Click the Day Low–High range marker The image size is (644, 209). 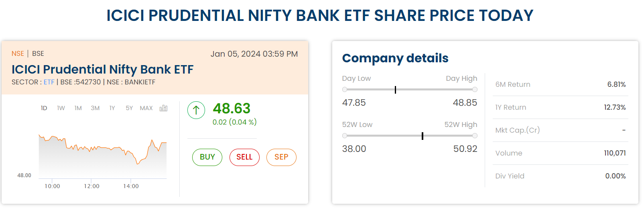click(395, 90)
